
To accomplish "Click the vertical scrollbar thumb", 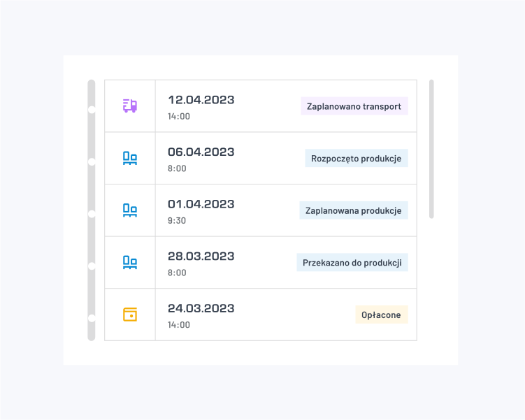I will (431, 150).
